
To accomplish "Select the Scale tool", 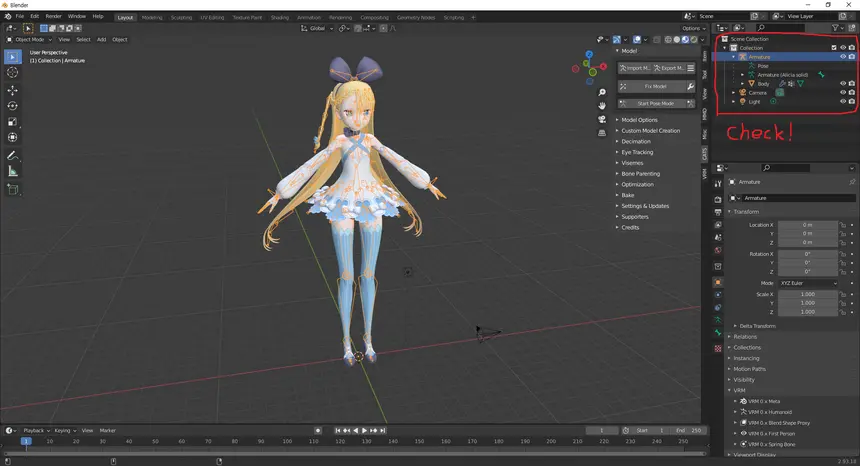I will click(13, 122).
